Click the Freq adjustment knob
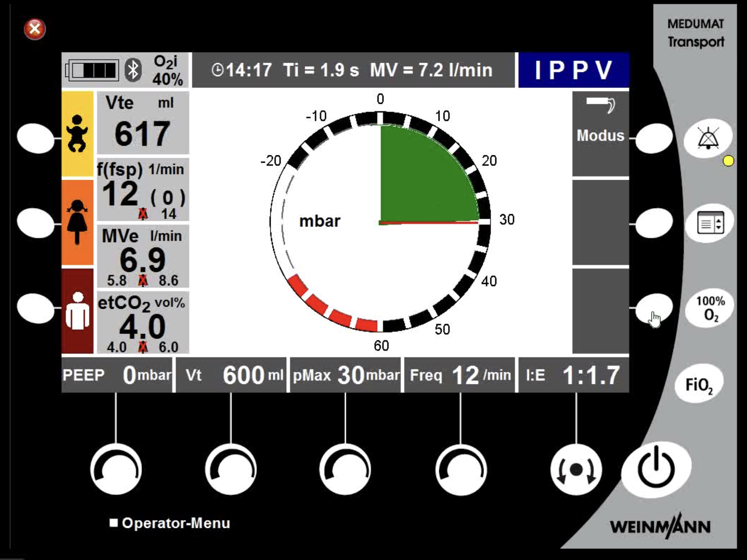 point(461,470)
